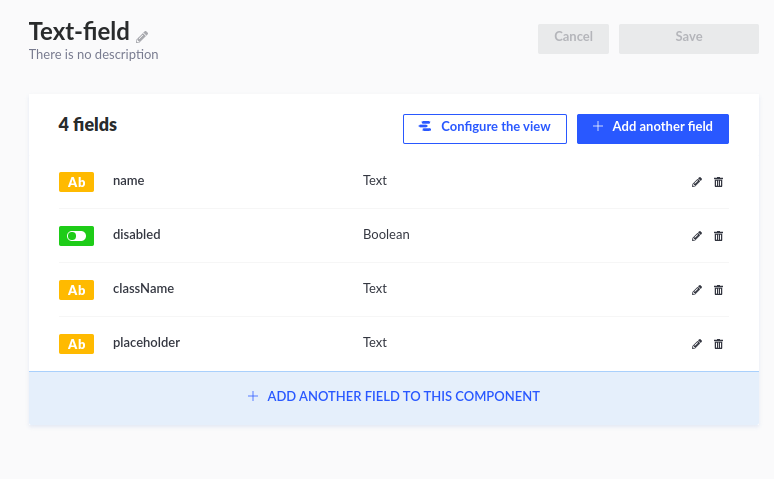Click the Ab badge beside placeholder
The image size is (774, 479).
[x=77, y=344]
